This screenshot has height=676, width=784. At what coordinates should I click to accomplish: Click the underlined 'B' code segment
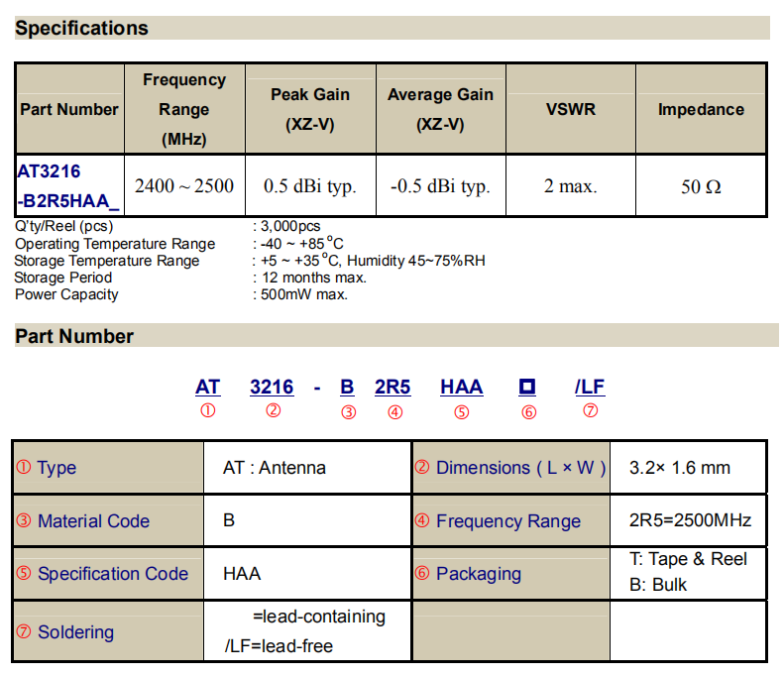(347, 387)
